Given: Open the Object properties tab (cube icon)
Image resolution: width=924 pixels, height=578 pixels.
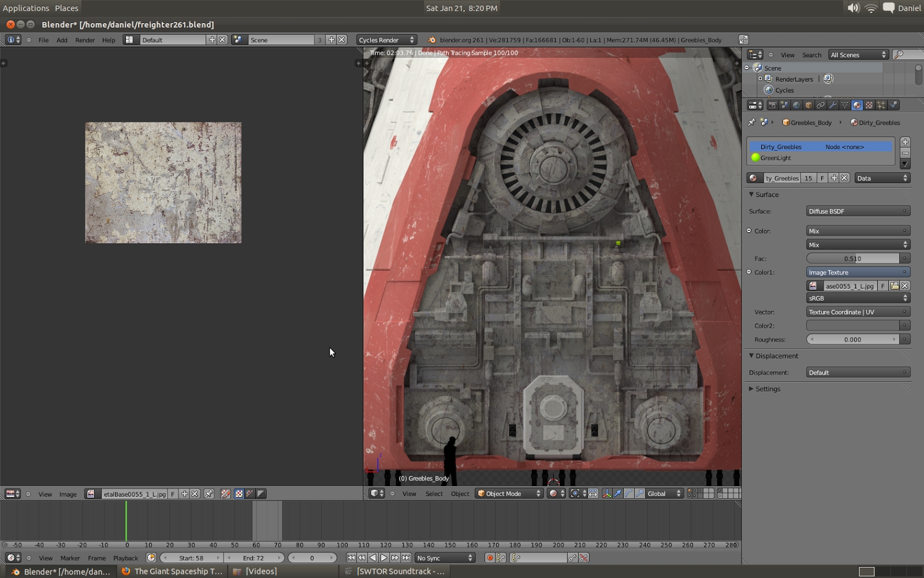Looking at the screenshot, I should [x=807, y=105].
